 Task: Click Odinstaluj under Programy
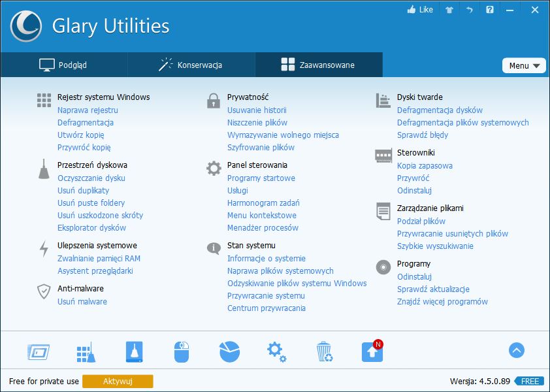[414, 277]
